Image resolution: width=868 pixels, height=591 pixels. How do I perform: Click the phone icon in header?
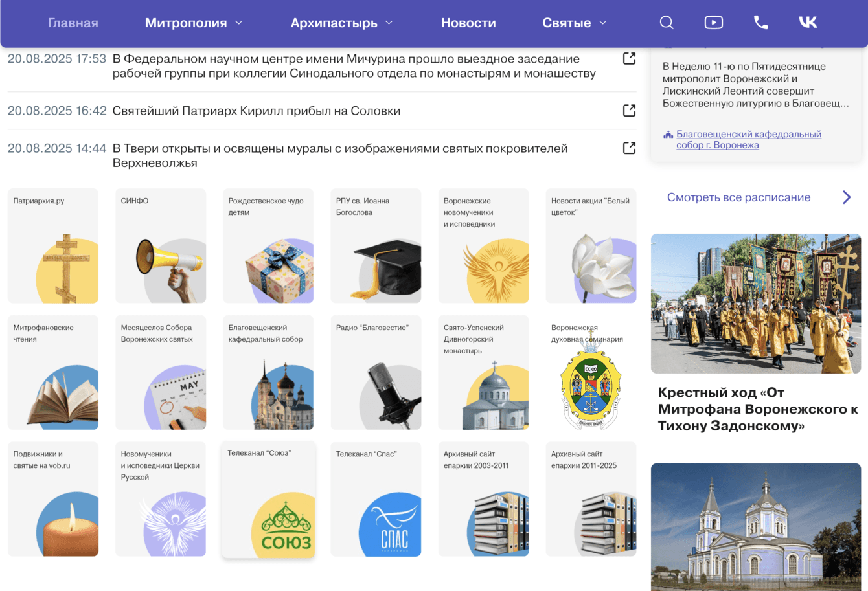pos(760,23)
